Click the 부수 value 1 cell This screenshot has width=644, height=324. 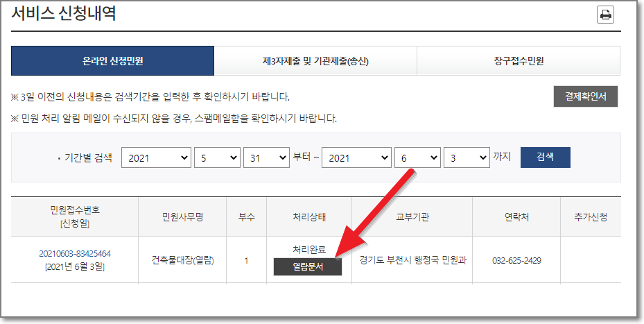[246, 260]
